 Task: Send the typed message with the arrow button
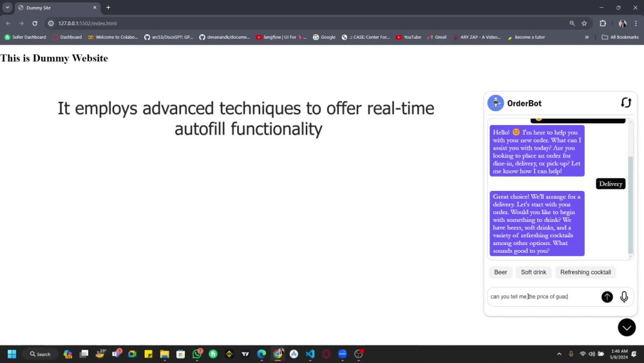coord(607,297)
